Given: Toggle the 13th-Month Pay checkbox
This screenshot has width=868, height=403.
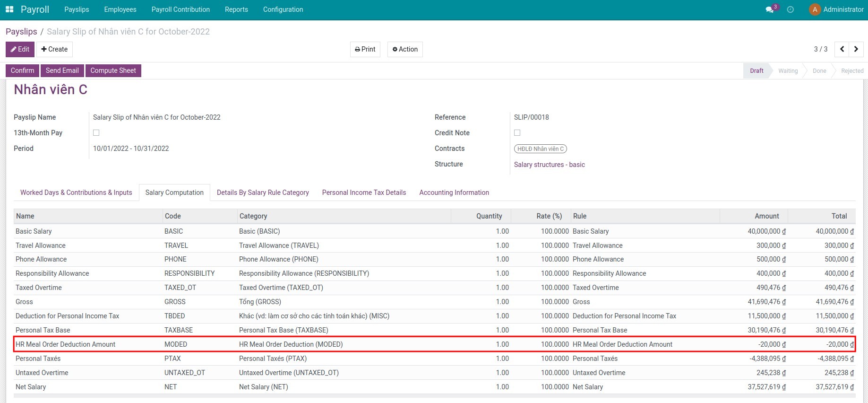Looking at the screenshot, I should (x=96, y=133).
